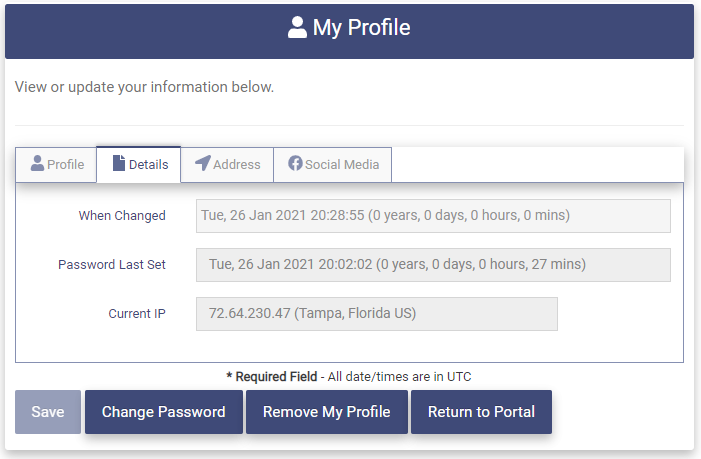Open the Address tab
701x459 pixels.
tap(236, 164)
